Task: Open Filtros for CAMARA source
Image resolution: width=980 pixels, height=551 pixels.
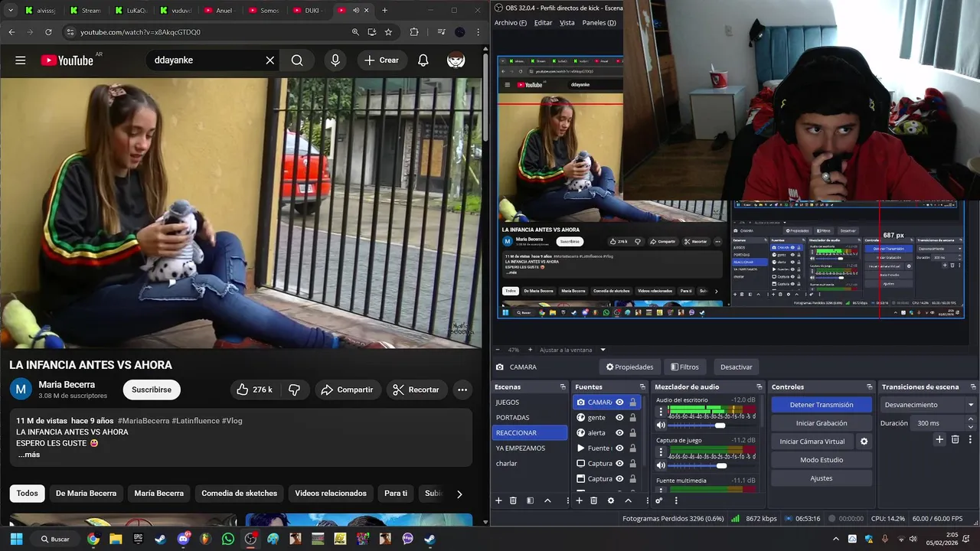Action: (x=684, y=367)
